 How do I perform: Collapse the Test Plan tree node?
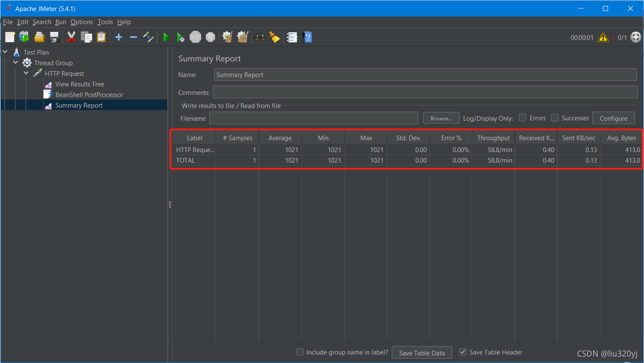5,52
